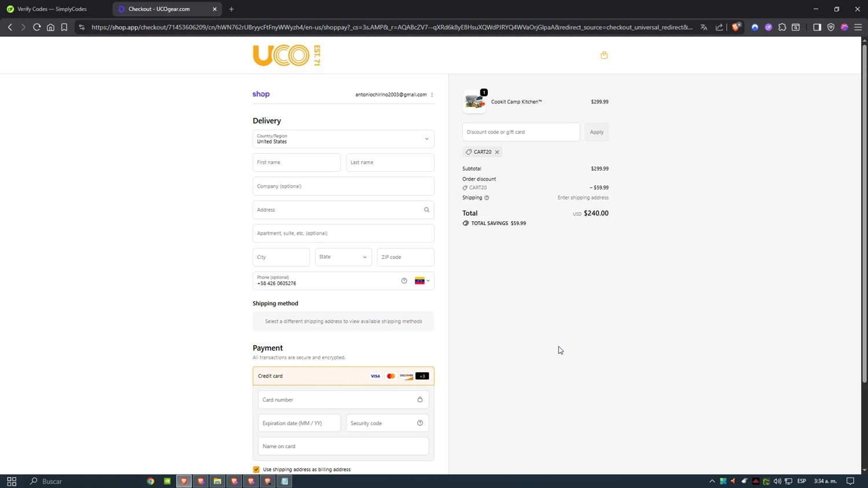Bookmark this page with the bookmark icon
Image resolution: width=868 pixels, height=488 pixels.
(64, 27)
